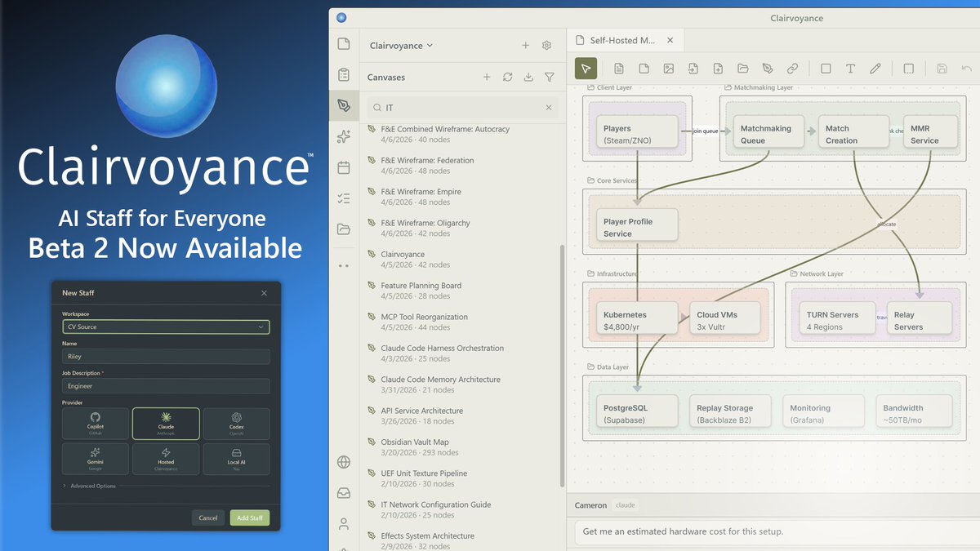Click the Add Staff button
The height and width of the screenshot is (551, 980).
click(250, 518)
